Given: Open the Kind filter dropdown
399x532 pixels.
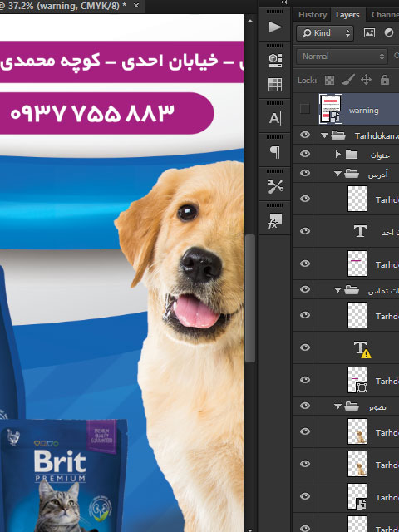Looking at the screenshot, I should pyautogui.click(x=325, y=33).
